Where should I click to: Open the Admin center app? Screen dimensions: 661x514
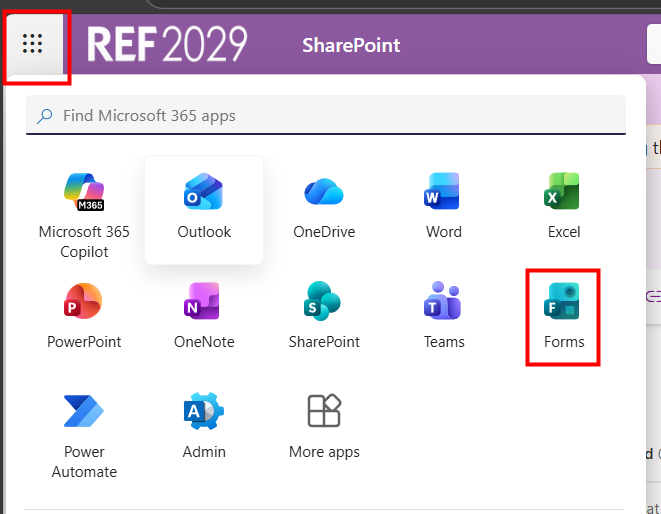click(204, 426)
